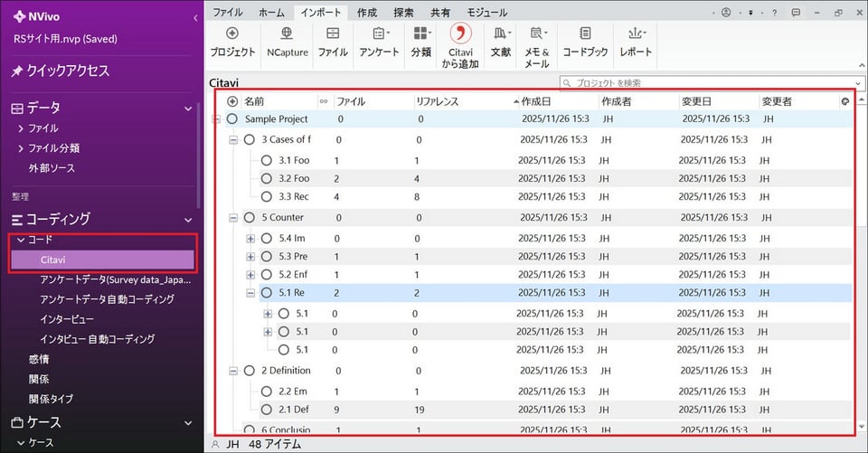Select the circle of 3.3 Rec

point(266,196)
